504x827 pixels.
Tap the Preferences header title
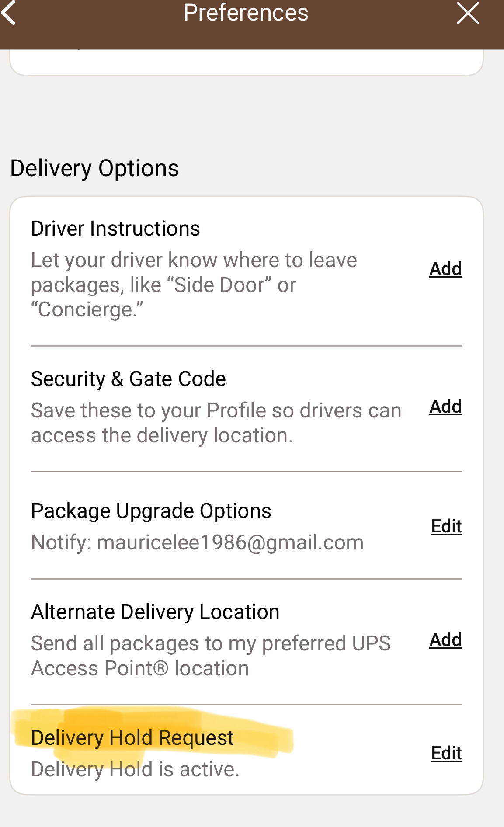point(246,13)
